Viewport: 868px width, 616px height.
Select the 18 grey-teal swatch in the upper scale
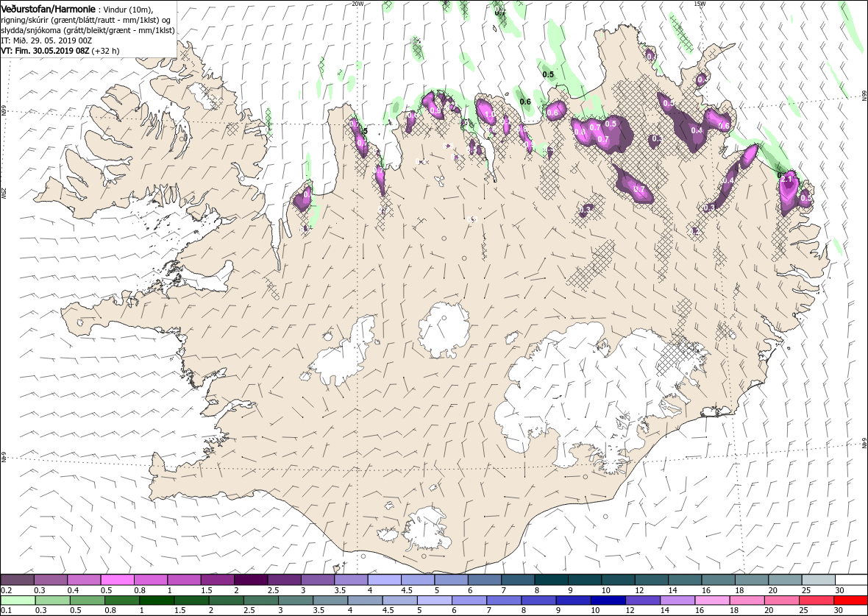(750, 580)
